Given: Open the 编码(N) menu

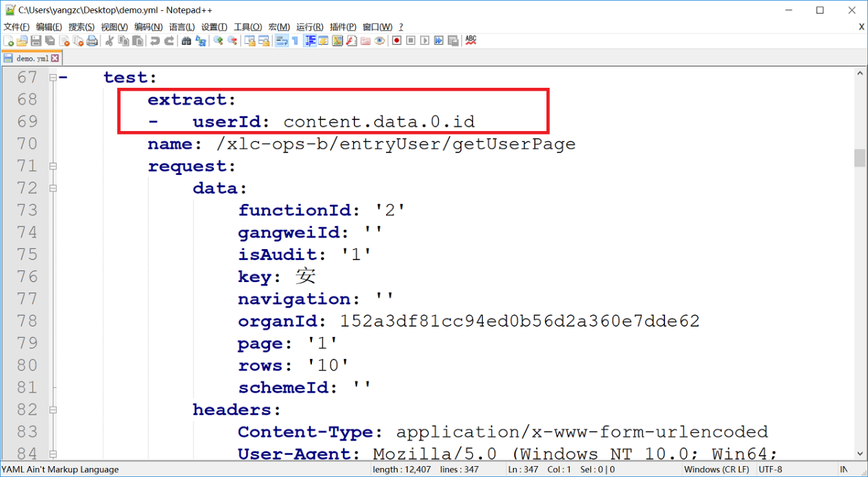Looking at the screenshot, I should click(148, 27).
